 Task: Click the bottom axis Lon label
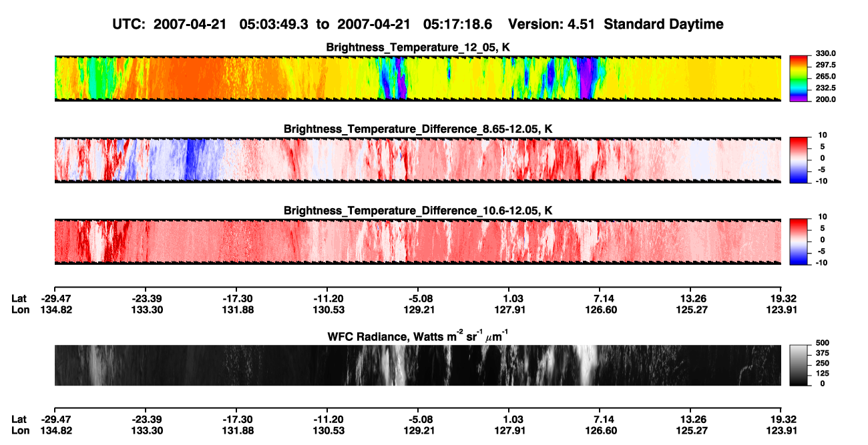[x=20, y=430]
